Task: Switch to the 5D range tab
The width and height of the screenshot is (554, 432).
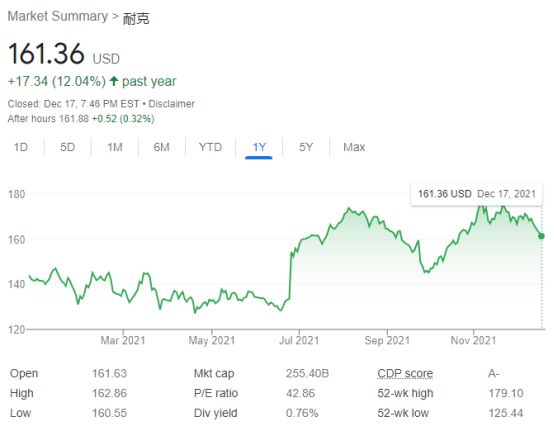Action: (67, 147)
